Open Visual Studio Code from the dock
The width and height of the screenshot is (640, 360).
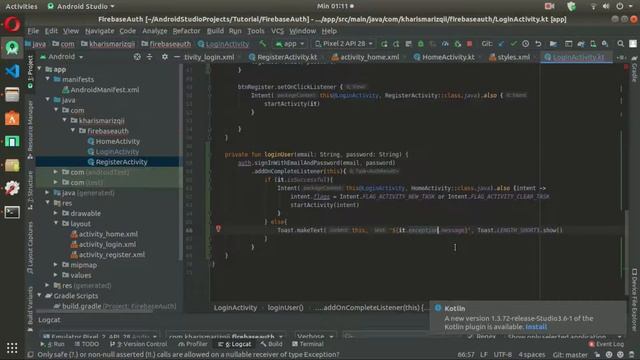point(12,71)
